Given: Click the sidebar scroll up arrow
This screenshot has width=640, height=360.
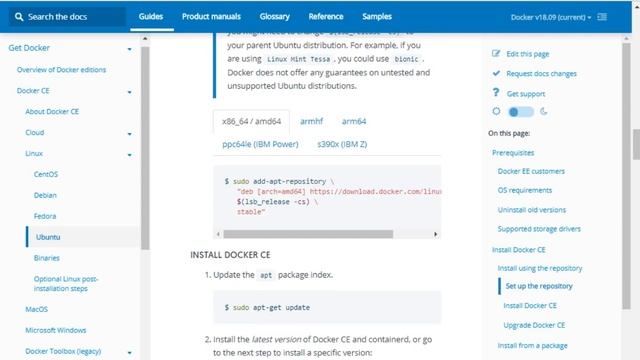Looking at the screenshot, I should [145, 39].
